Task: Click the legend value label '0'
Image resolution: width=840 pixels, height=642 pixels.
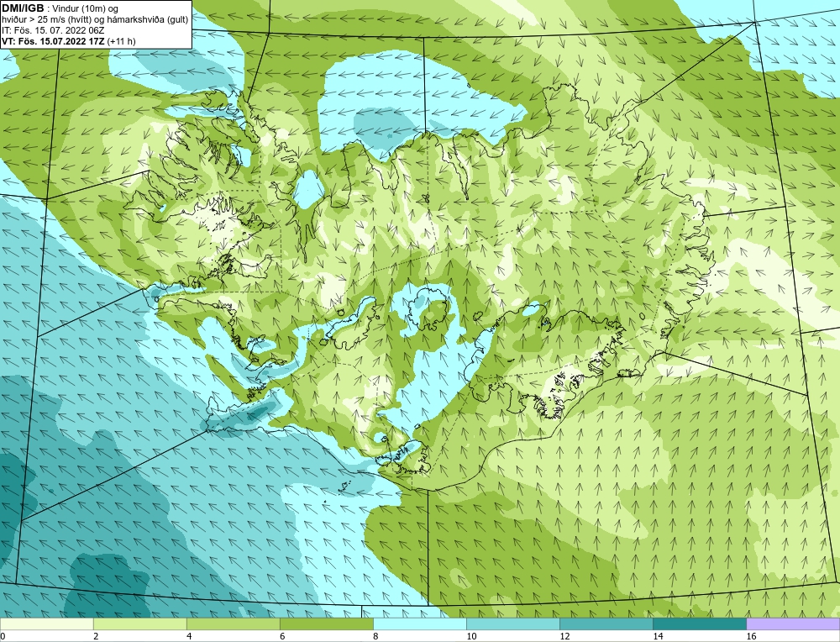Action: click(x=3, y=636)
